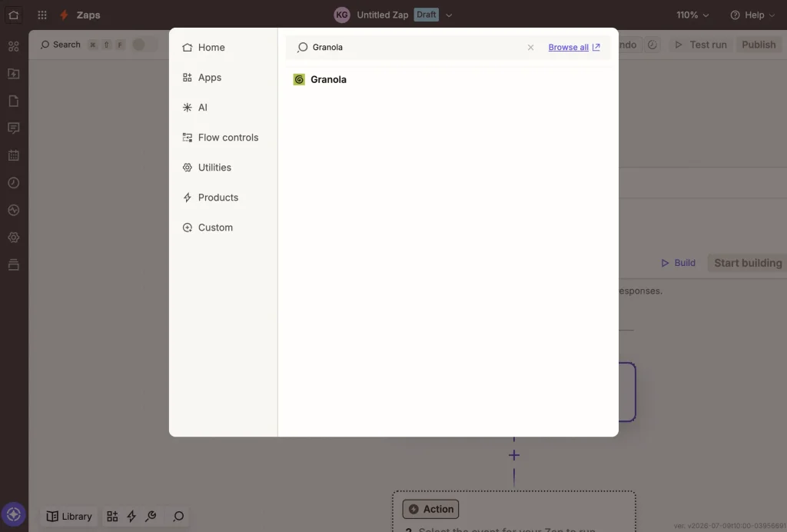
Task: Click the Untitled Zap name
Action: pos(383,15)
